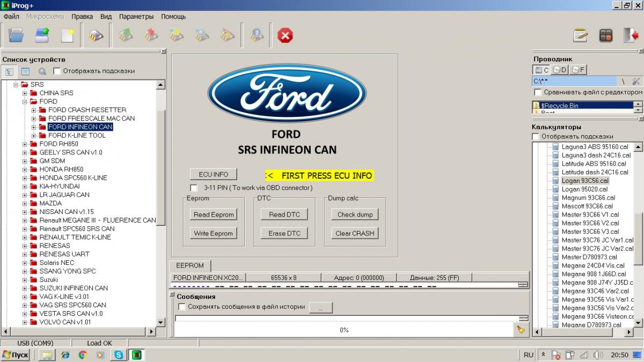Viewport: 644px width, 362px height.
Task: Enable compare file with editor checkbox
Action: point(537,92)
